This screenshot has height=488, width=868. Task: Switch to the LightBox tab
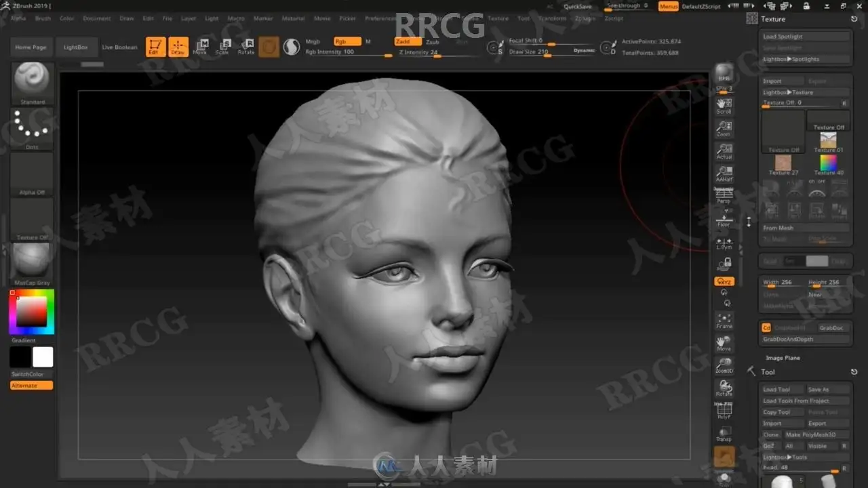pos(76,47)
